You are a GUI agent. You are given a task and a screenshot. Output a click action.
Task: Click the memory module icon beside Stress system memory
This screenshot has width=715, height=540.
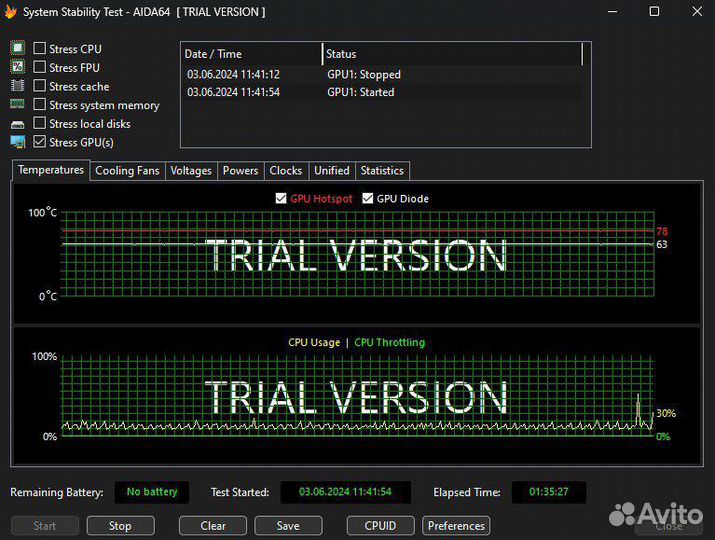point(17,104)
